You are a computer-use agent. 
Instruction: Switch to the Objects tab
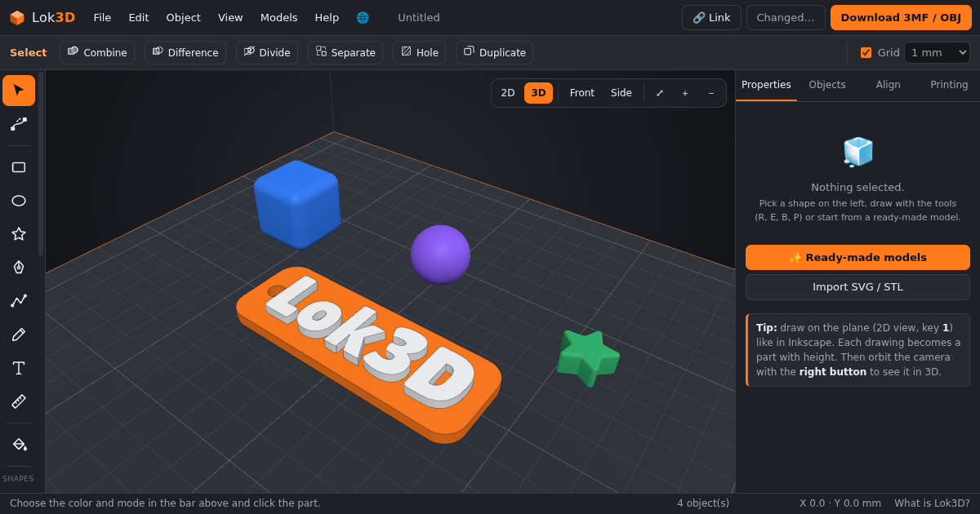[x=827, y=85]
